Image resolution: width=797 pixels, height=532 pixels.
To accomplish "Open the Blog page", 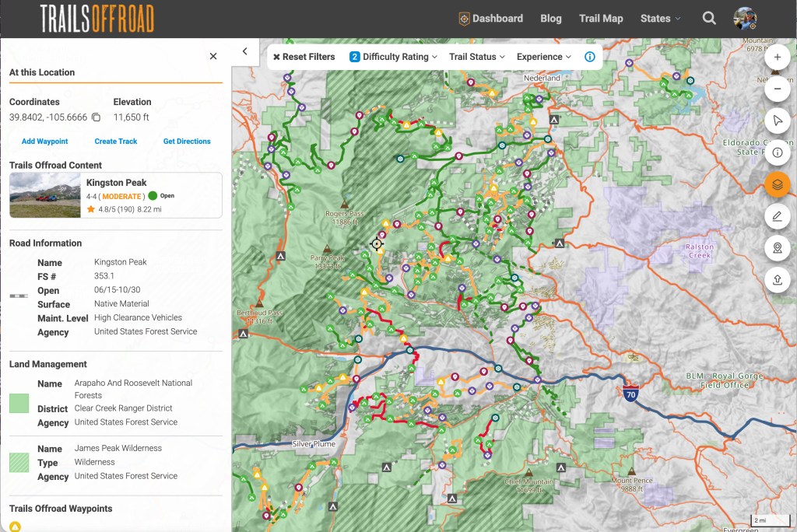I will pos(551,19).
